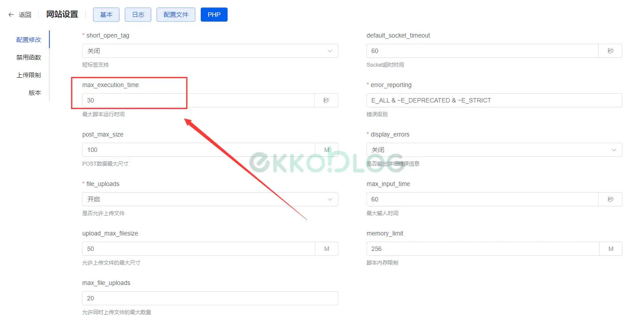The height and width of the screenshot is (315, 644).
Task: Click the M unit of post_max_size
Action: (x=327, y=150)
